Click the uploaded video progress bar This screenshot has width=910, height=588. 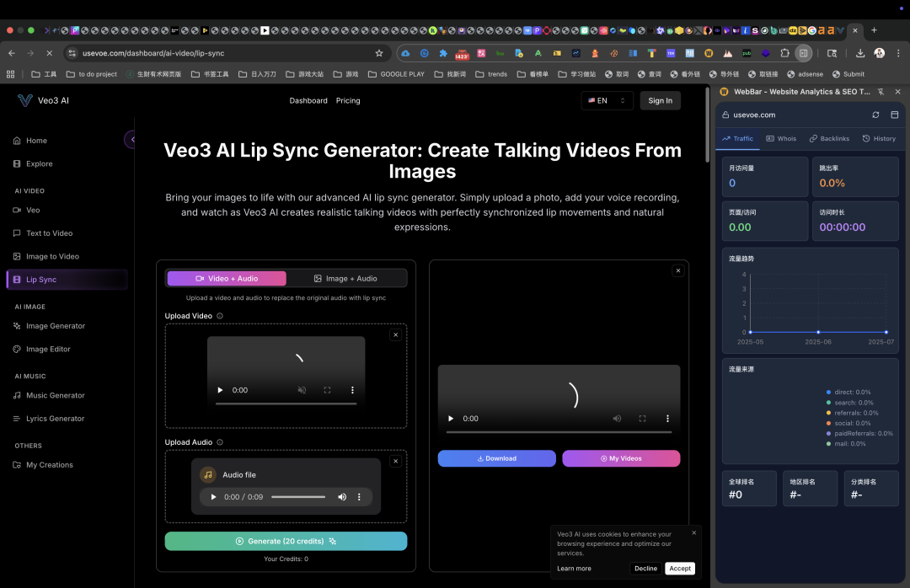pos(286,404)
